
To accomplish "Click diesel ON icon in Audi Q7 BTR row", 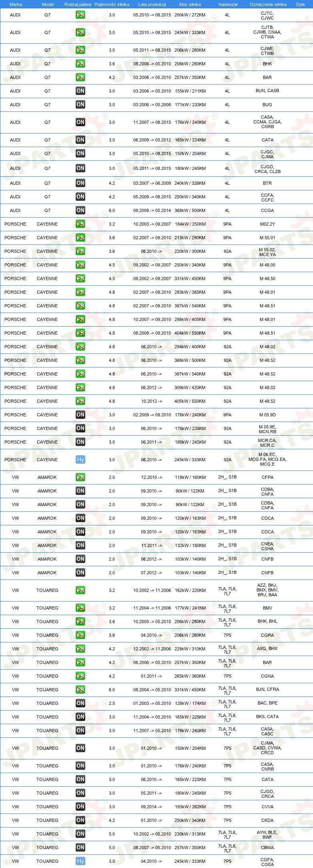I will [x=80, y=183].
